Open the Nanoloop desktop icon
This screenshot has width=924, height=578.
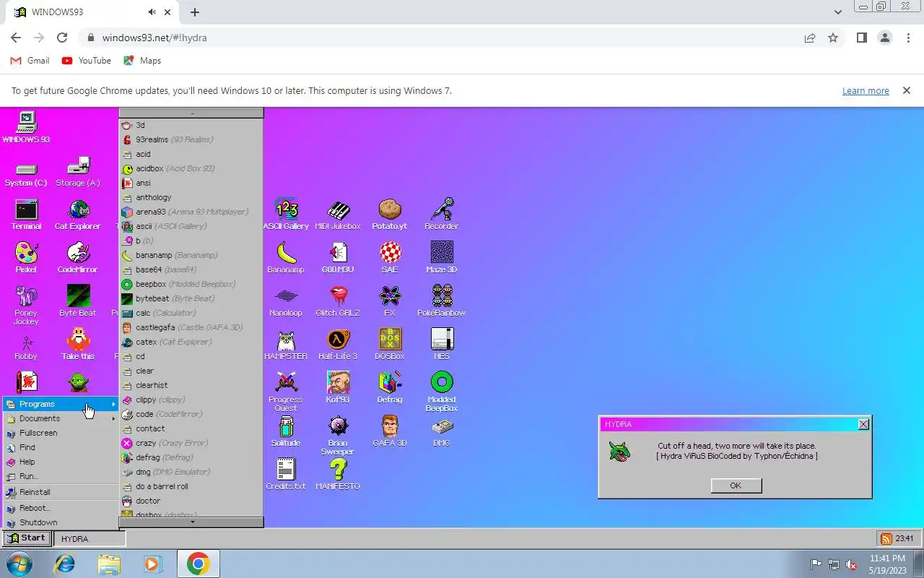pos(287,301)
